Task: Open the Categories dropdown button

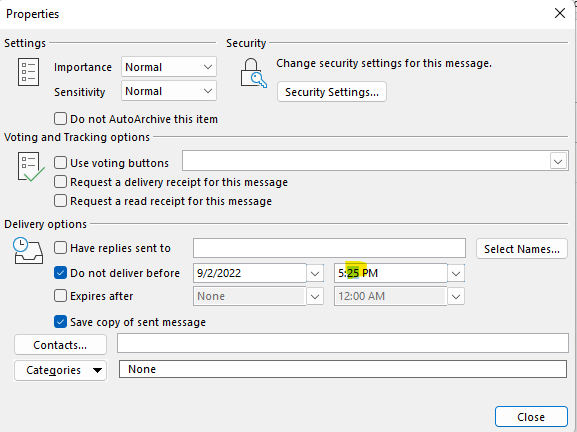Action: tap(60, 370)
